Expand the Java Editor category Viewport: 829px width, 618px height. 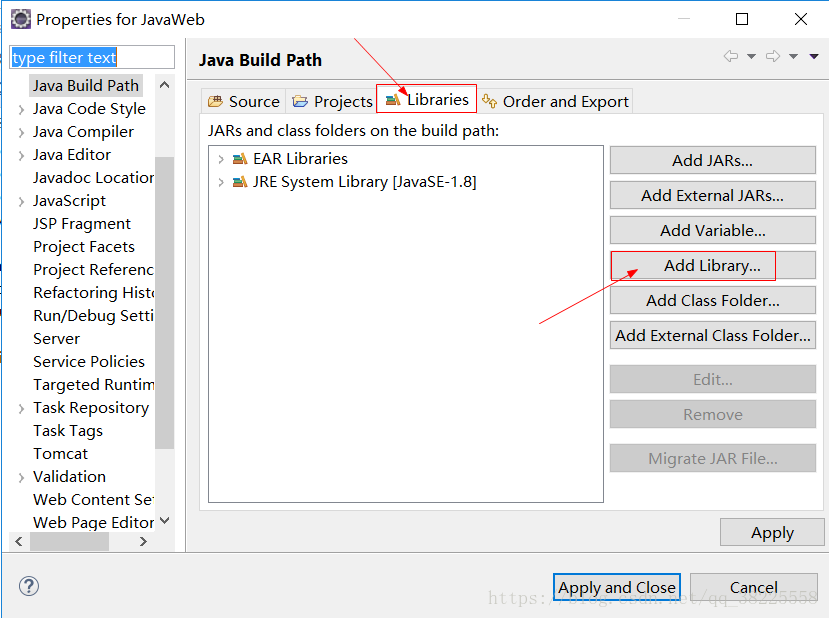pyautogui.click(x=21, y=155)
